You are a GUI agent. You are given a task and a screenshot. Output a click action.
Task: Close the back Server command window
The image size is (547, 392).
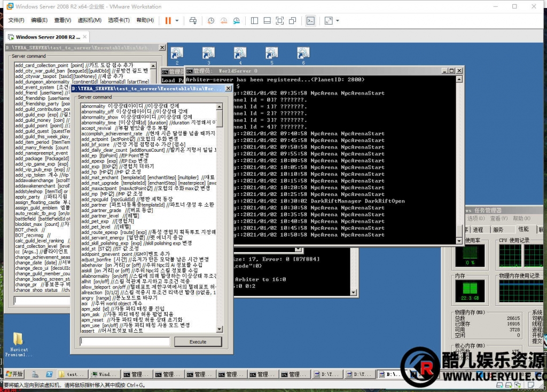pos(162,48)
